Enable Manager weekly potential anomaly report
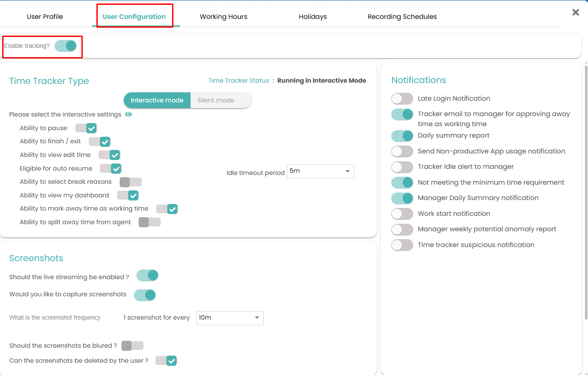 tap(402, 229)
